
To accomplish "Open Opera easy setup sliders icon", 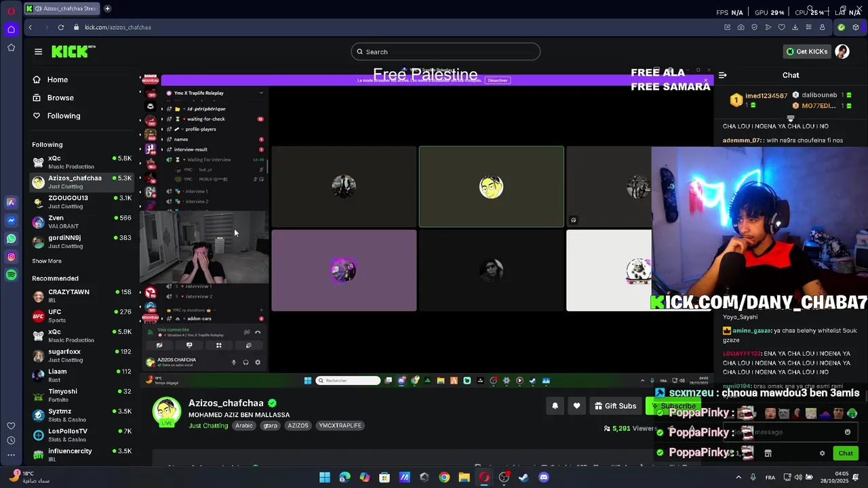I will click(808, 27).
